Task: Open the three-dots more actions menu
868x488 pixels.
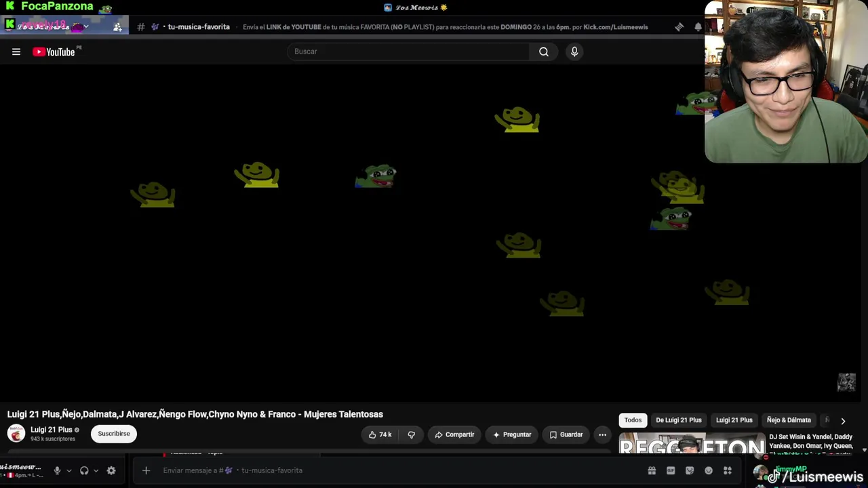Action: pyautogui.click(x=602, y=434)
